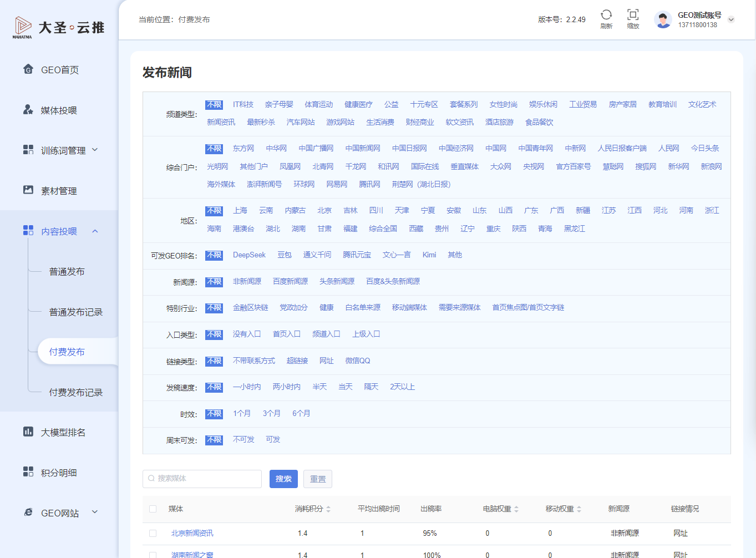
Task: Toggle the select-all checkbox in table header
Action: (x=153, y=509)
